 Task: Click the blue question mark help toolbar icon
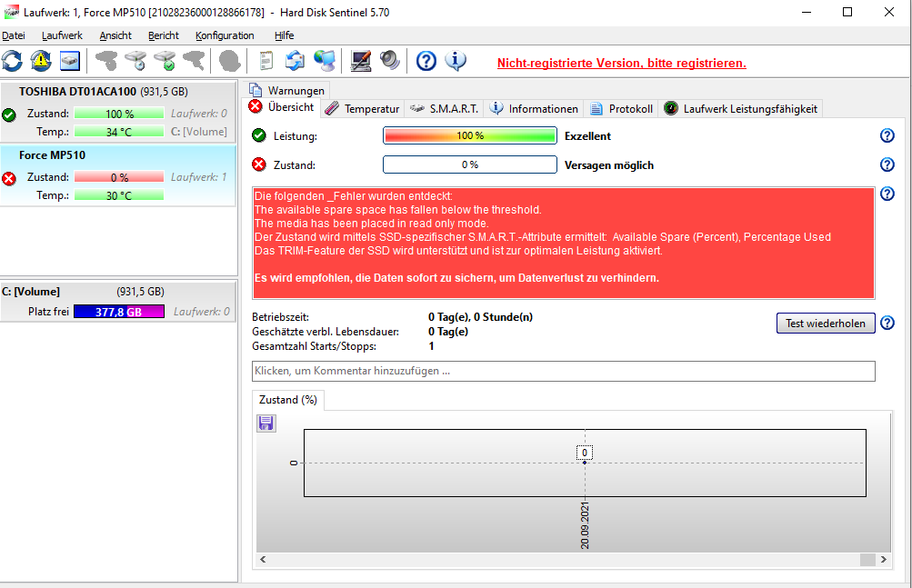(x=426, y=61)
